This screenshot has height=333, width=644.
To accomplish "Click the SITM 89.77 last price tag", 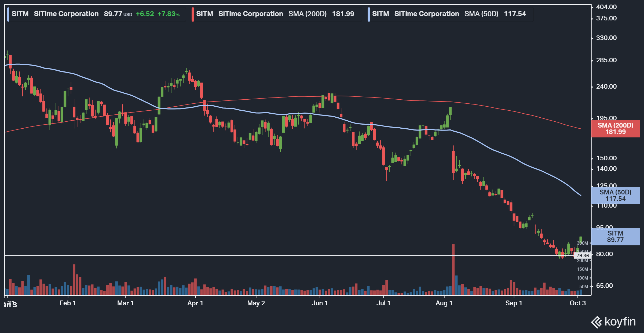I will 615,237.
